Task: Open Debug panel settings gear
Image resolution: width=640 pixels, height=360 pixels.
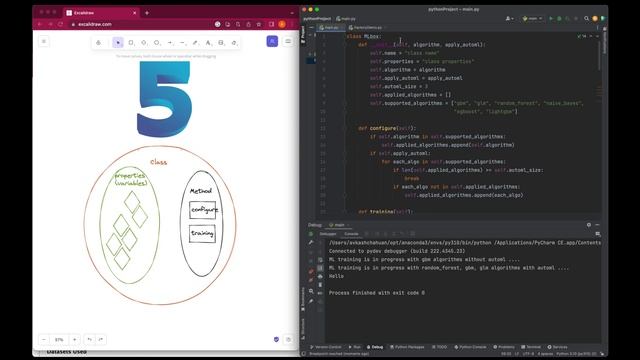Action: click(x=589, y=225)
